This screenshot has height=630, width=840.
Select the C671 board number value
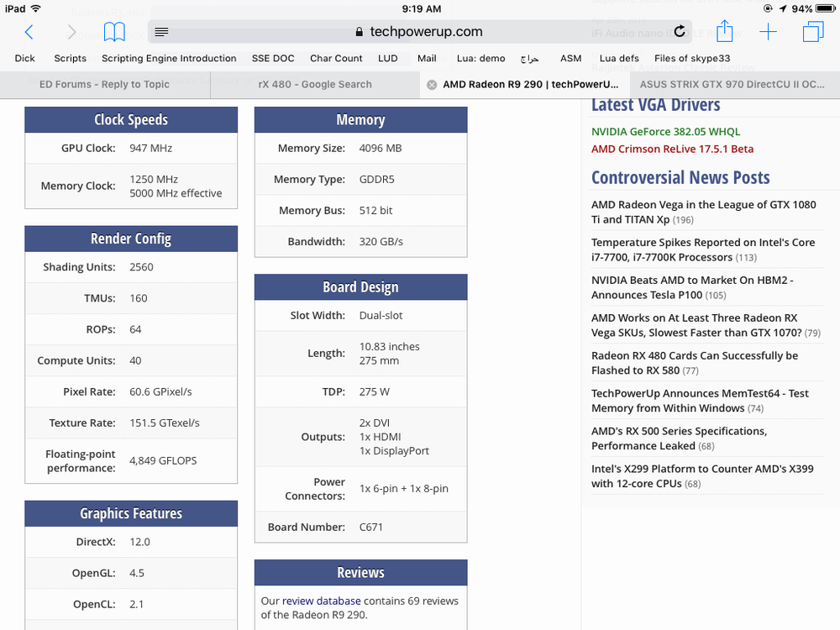tap(370, 528)
